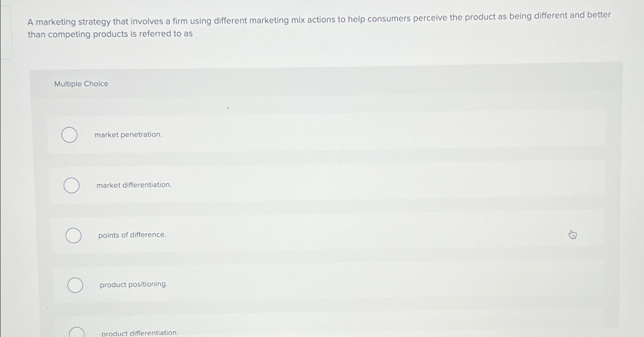This screenshot has width=644, height=337.
Task: Select the radio button for product differentiation
Action: click(77, 332)
